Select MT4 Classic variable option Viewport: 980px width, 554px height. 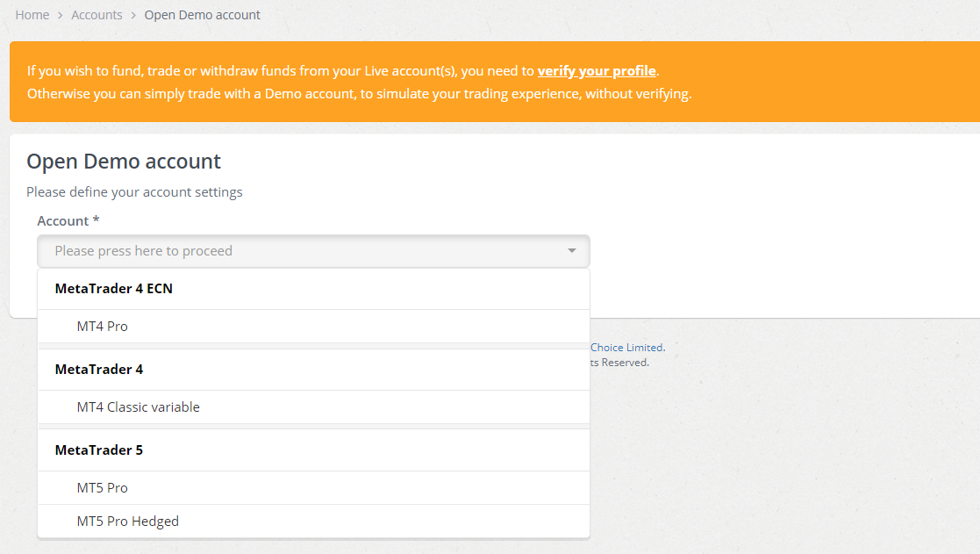tap(314, 407)
